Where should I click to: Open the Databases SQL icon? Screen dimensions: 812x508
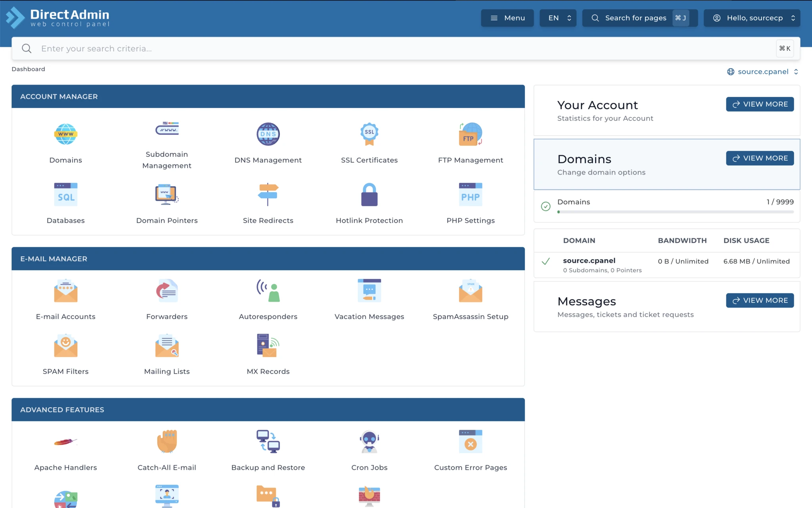(x=65, y=194)
